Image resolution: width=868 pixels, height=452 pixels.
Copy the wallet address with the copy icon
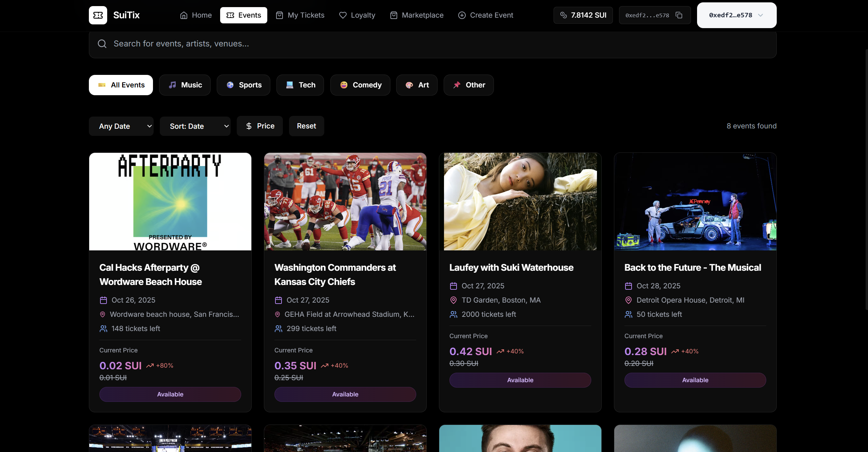[x=679, y=15]
